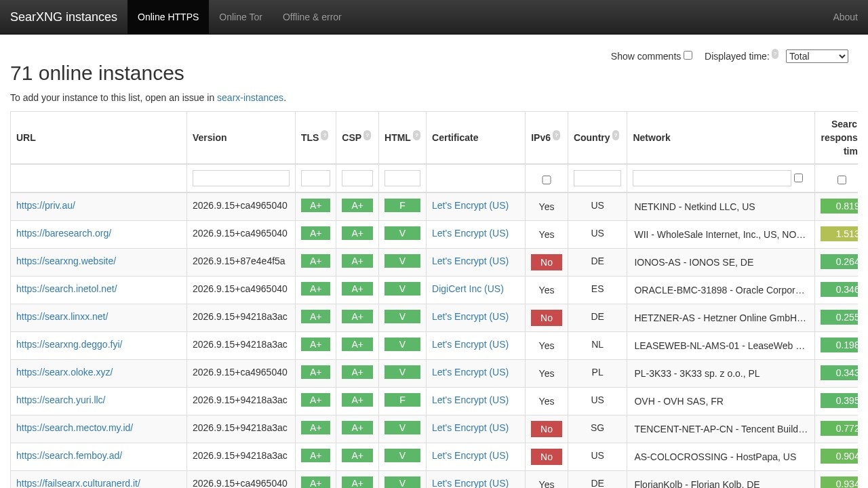Focus the TLS filter input field
The width and height of the screenshot is (868, 488).
pyautogui.click(x=315, y=178)
